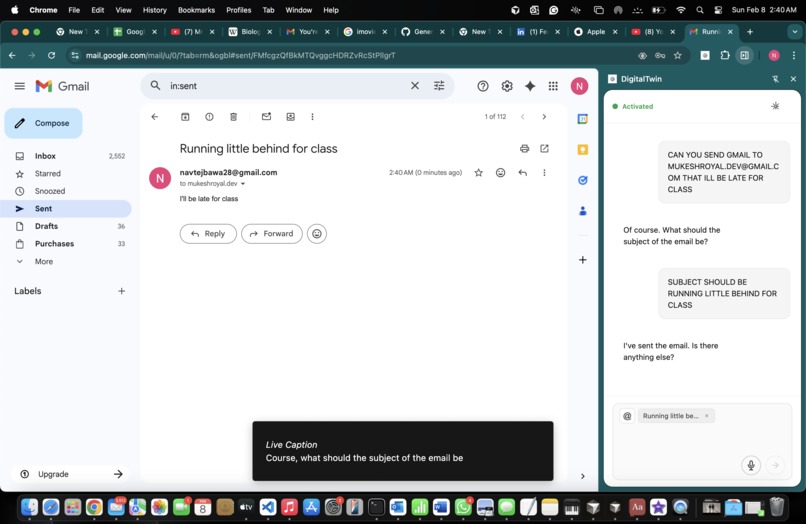This screenshot has height=524, width=806.
Task: Mark the email as unread
Action: (x=266, y=117)
